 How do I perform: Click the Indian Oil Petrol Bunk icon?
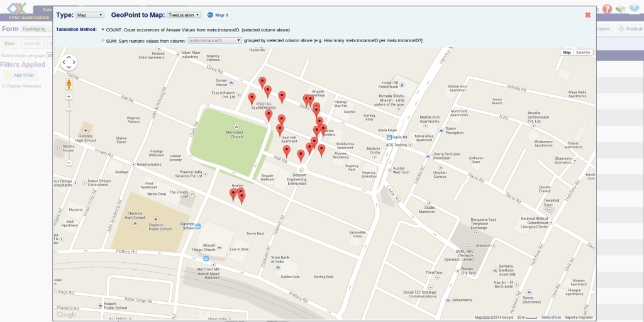(402, 85)
